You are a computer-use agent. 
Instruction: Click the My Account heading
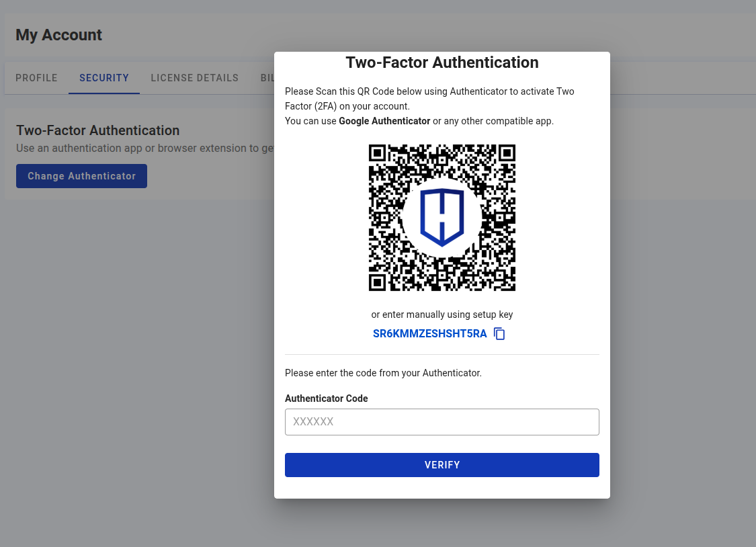point(58,35)
